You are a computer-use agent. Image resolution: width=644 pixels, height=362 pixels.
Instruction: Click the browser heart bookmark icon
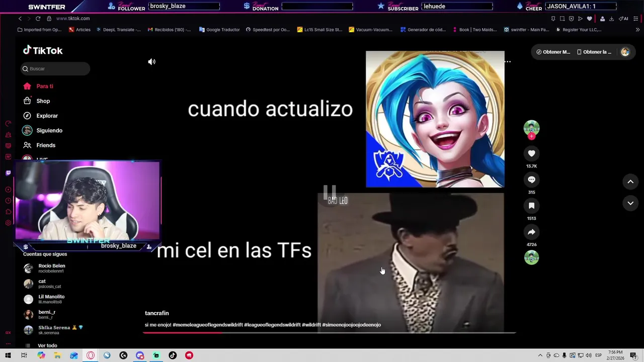(589, 19)
